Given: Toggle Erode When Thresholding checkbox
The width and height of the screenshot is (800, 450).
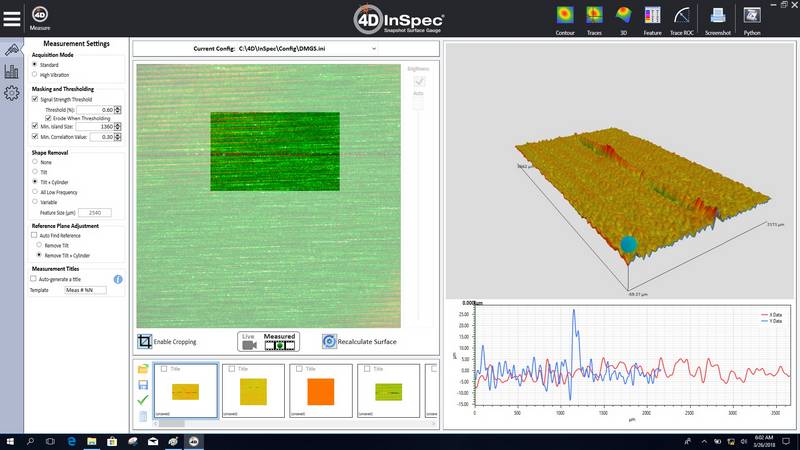Looking at the screenshot, I should [x=48, y=118].
